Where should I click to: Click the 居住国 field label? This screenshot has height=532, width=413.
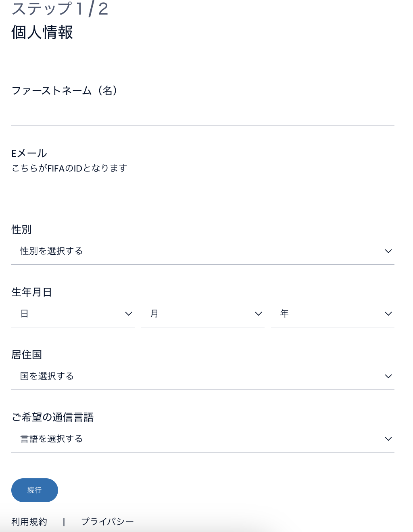pos(27,355)
